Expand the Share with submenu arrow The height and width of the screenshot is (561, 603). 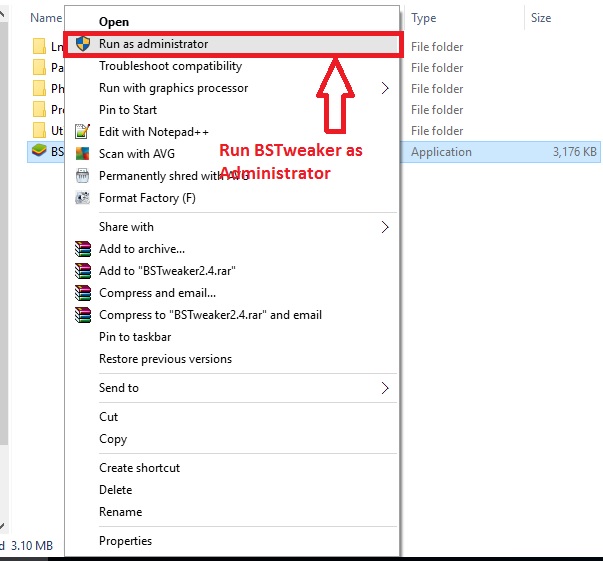click(385, 227)
